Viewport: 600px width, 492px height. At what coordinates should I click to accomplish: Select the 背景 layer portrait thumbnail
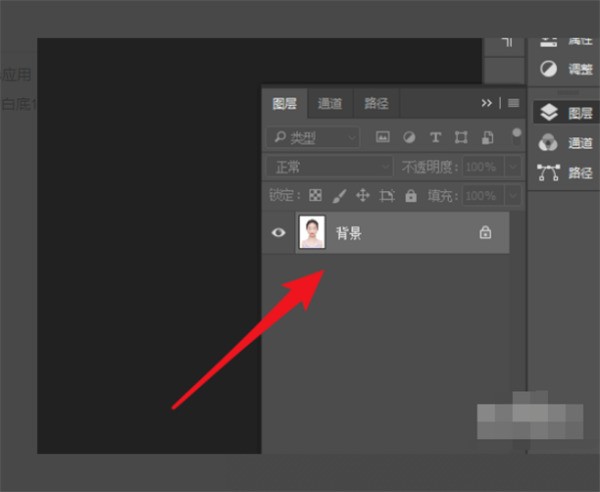tap(312, 232)
